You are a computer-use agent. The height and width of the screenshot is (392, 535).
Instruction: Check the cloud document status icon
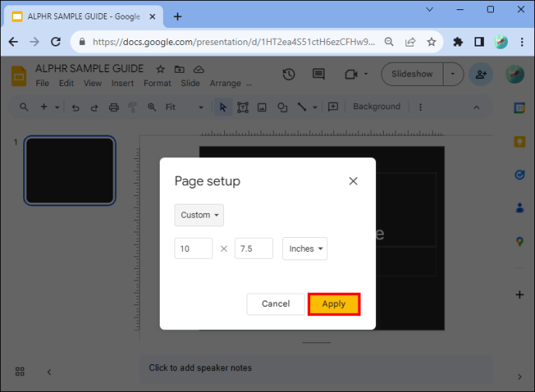(198, 70)
